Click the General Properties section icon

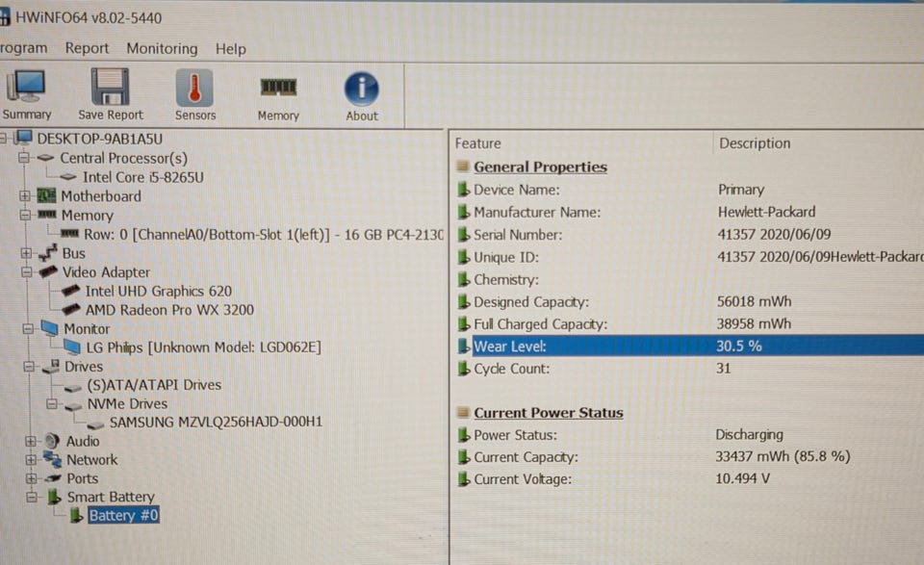coord(463,166)
